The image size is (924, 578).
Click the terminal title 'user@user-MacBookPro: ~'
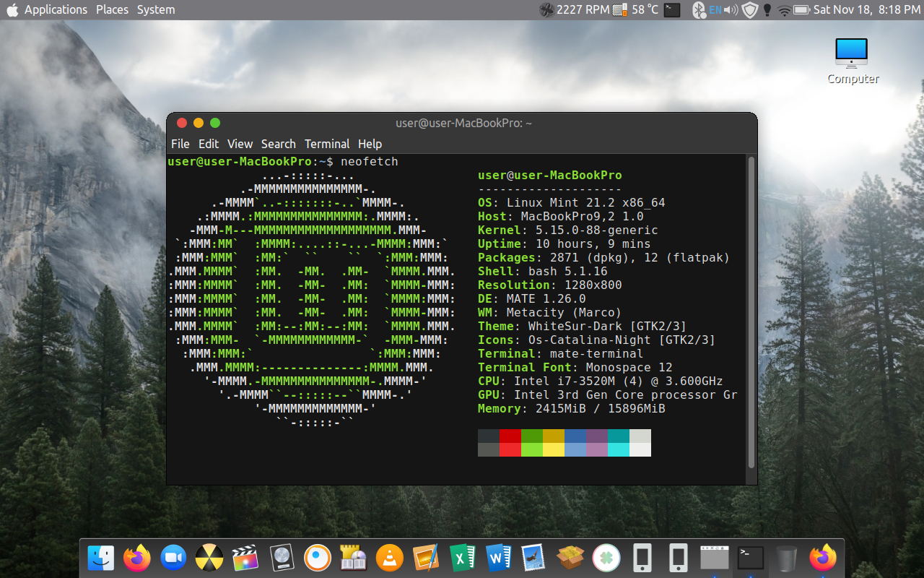tap(463, 124)
